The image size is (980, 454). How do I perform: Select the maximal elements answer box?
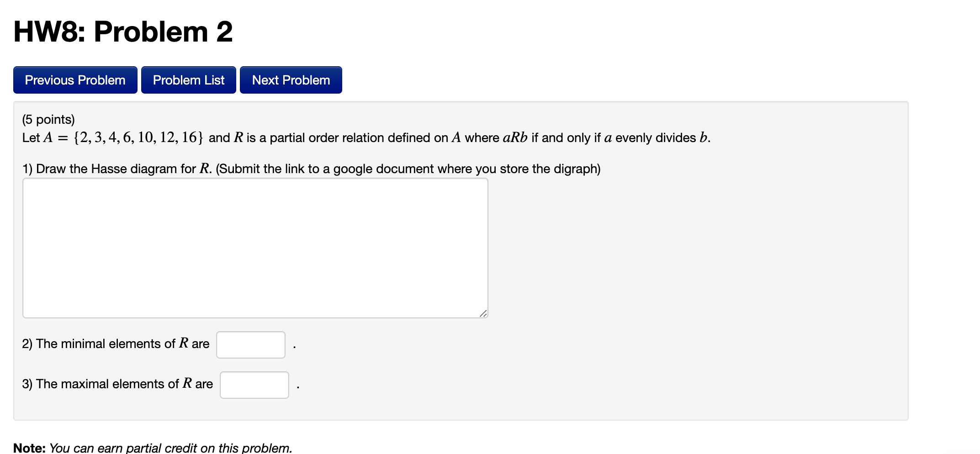point(254,385)
